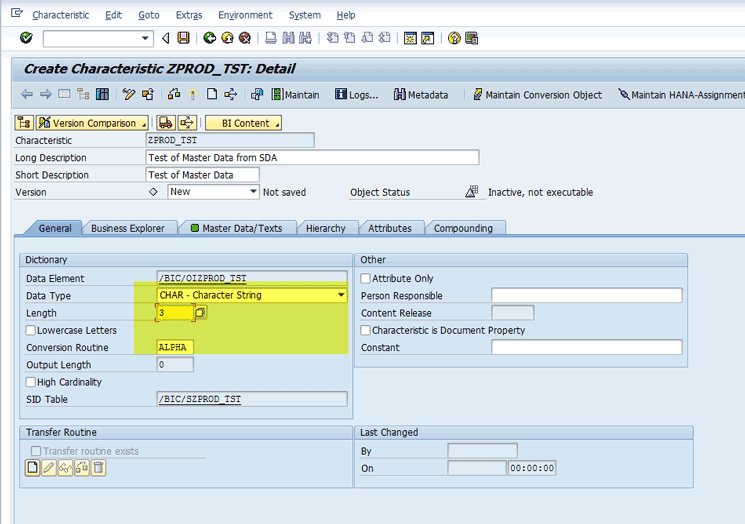Click the Help question mark icon
Viewport: 745px width, 524px height.
[x=454, y=38]
